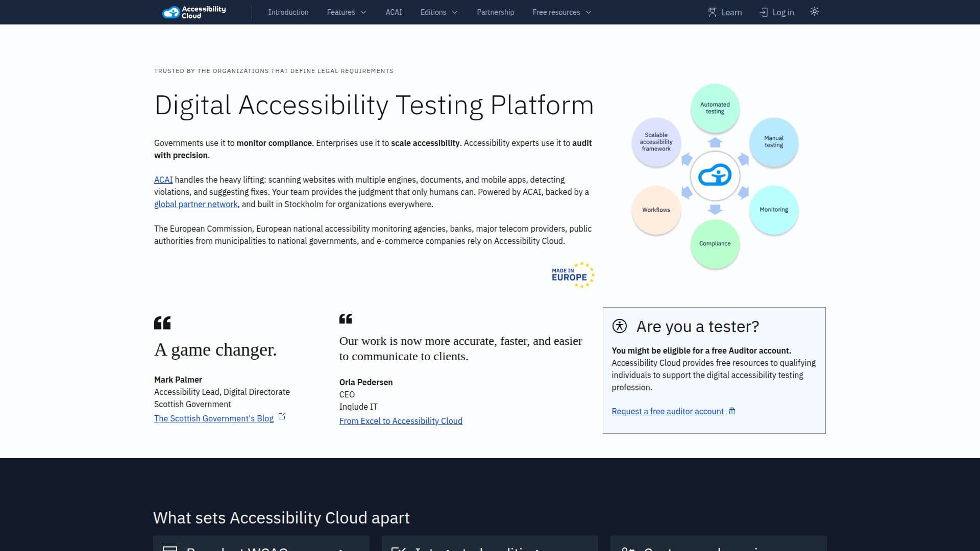This screenshot has height=551, width=980.
Task: Request a free auditor account
Action: 668,411
